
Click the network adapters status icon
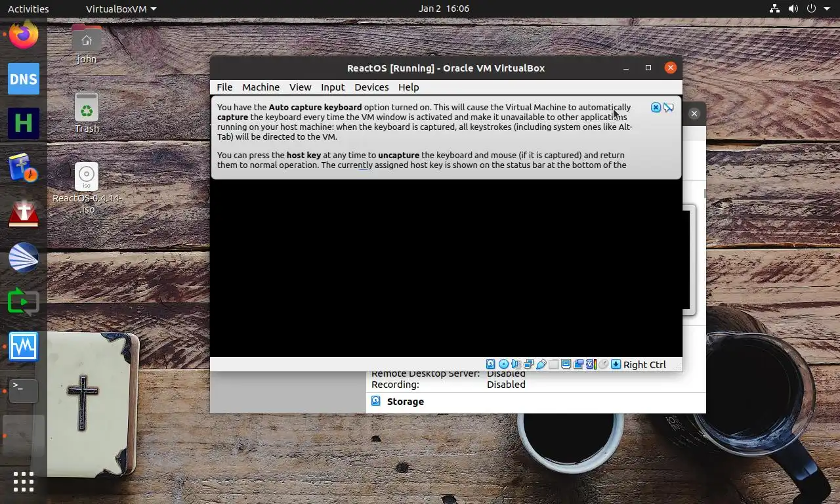point(528,364)
